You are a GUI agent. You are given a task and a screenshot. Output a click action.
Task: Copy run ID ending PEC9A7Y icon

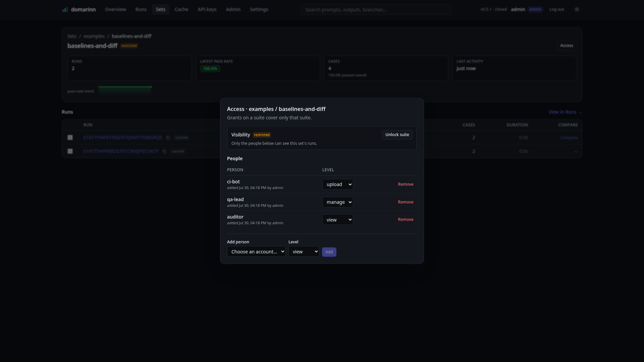[x=164, y=152]
